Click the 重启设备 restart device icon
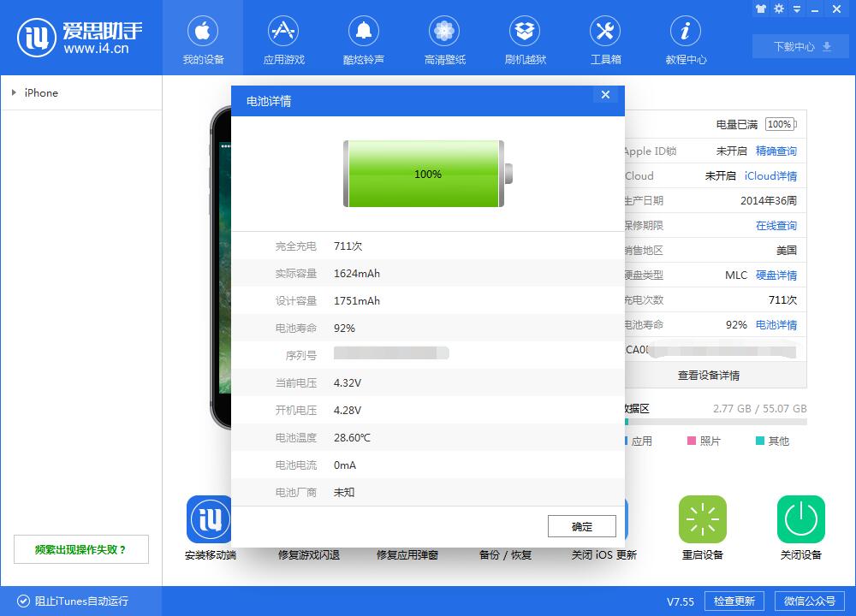Image resolution: width=856 pixels, height=616 pixels. tap(702, 519)
